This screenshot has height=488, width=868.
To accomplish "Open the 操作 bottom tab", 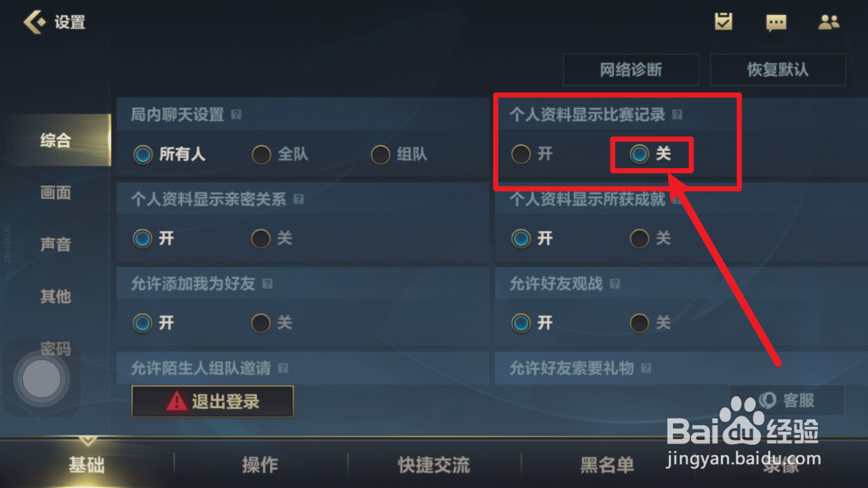I will click(260, 465).
